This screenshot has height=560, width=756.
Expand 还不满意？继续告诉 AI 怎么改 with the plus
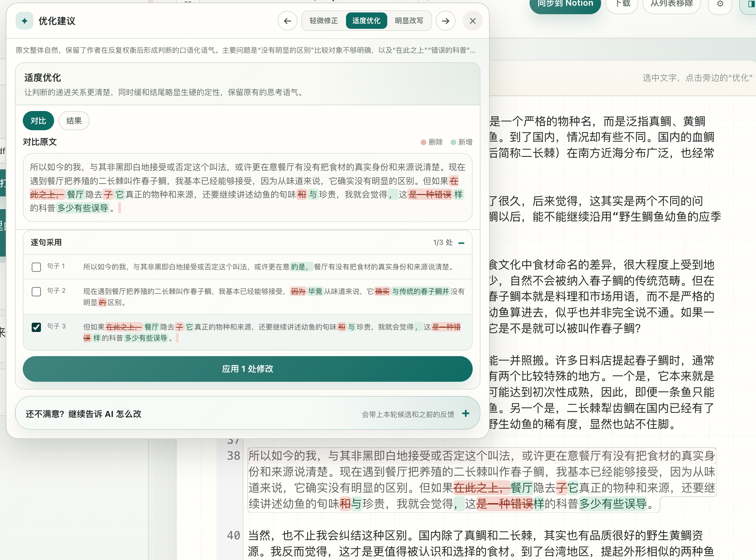point(466,413)
